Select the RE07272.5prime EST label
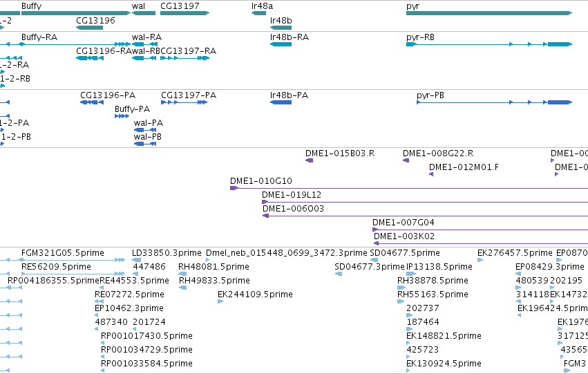This screenshot has height=374, width=588. [x=129, y=295]
